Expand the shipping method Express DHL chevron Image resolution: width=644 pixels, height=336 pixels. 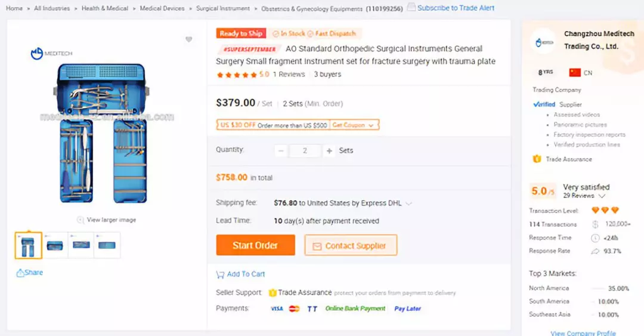409,204
